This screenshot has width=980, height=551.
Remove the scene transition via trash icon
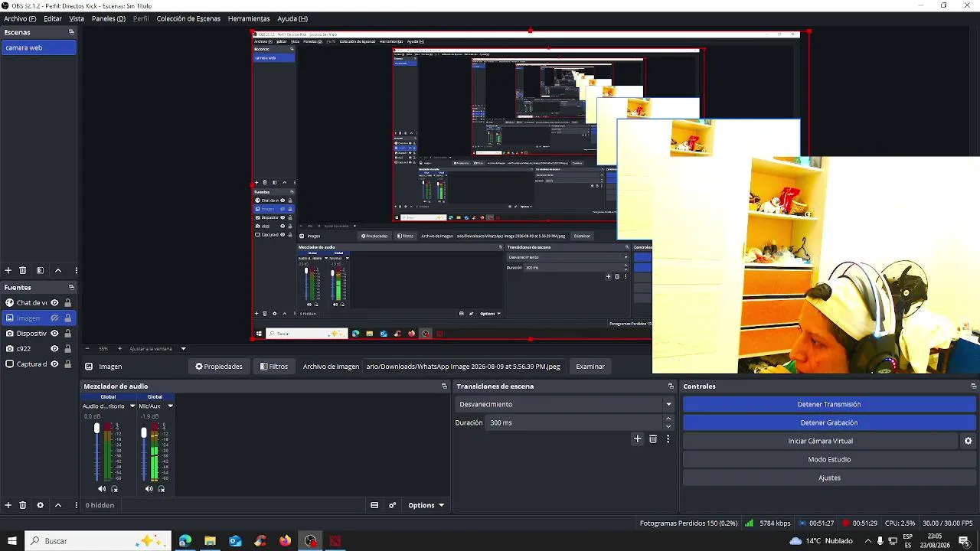[653, 439]
